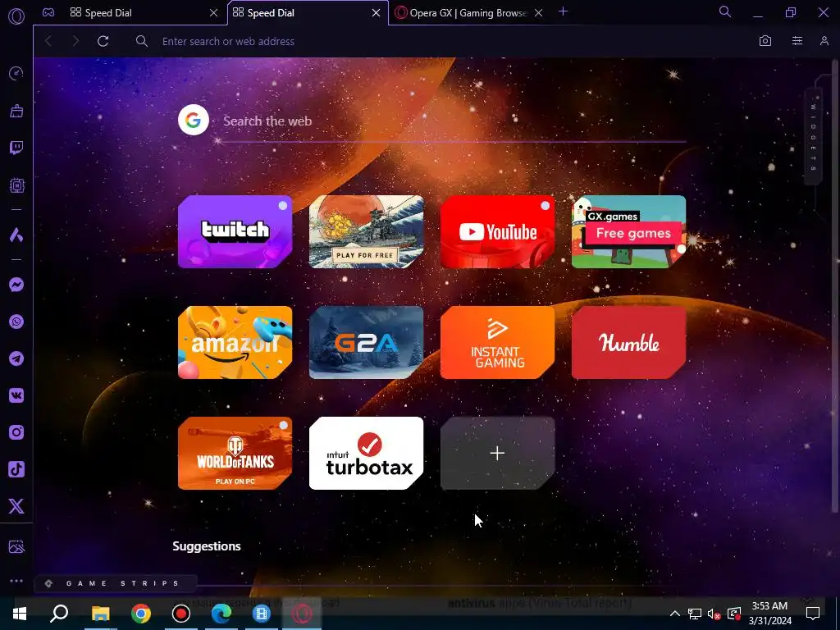
Task: Open the Instant Gaming speed dial tile
Action: pos(498,342)
